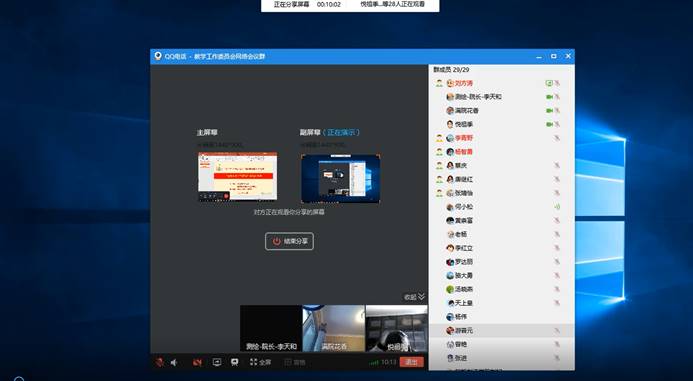Click the 结束分享 end sharing button
The height and width of the screenshot is (381, 693).
click(289, 241)
